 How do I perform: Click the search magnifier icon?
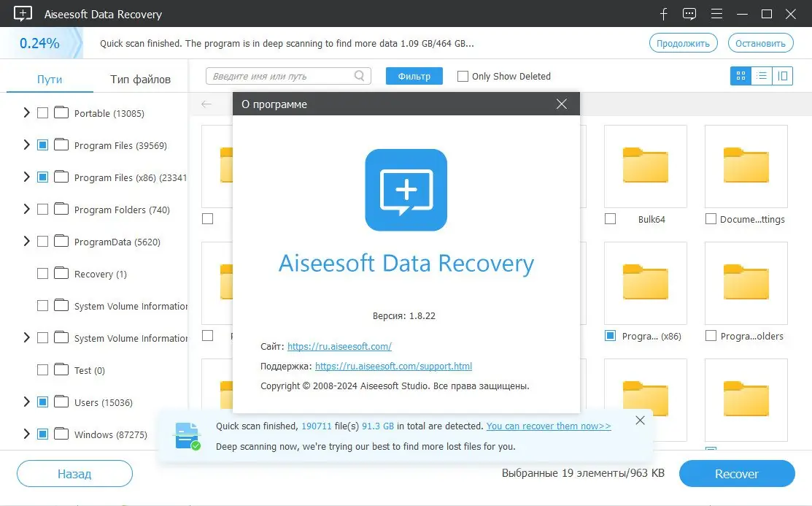tap(360, 76)
